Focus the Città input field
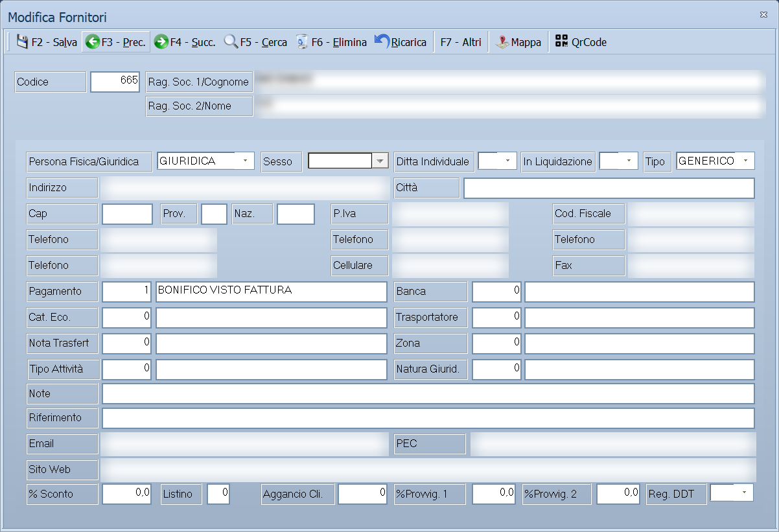The image size is (779, 532). [x=609, y=188]
